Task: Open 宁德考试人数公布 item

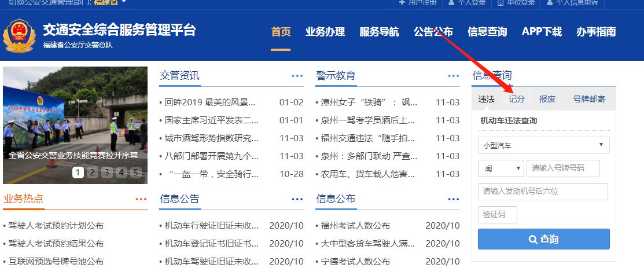Action: point(355,262)
